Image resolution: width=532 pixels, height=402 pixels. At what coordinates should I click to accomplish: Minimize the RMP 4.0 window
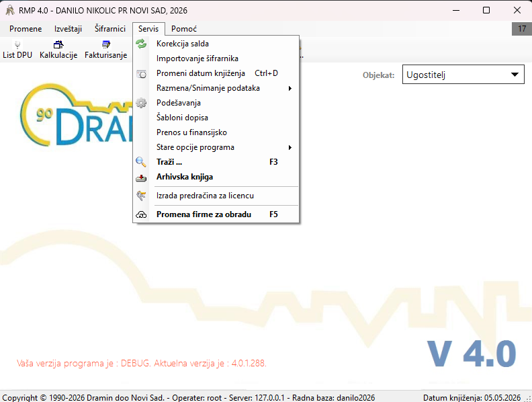coord(456,10)
